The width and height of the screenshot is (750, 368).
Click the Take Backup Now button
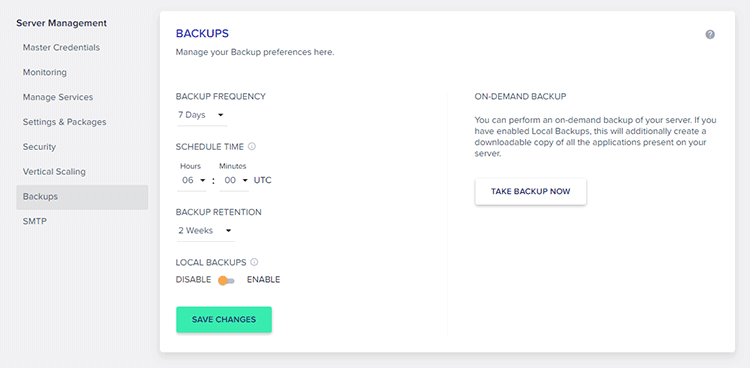coord(530,192)
